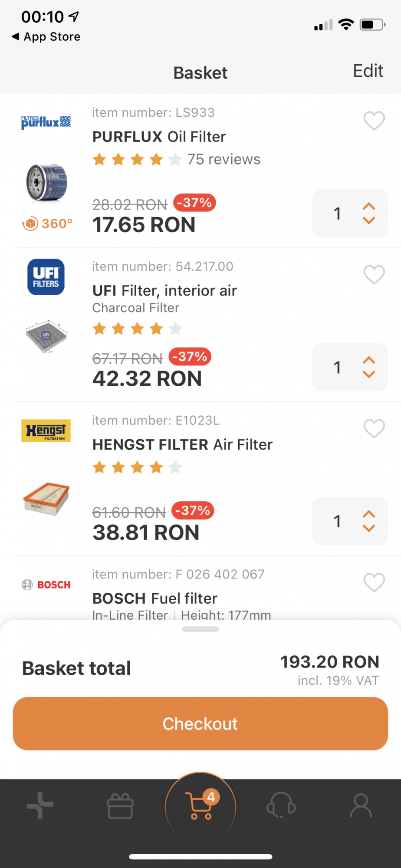401x868 pixels.
Task: Open the home tab in bottom bar
Action: 40,806
